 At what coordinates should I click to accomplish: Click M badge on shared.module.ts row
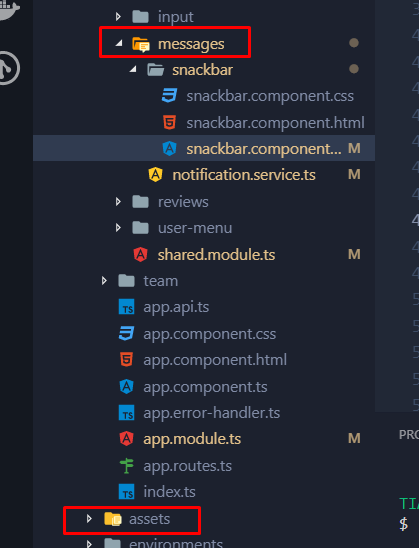pyautogui.click(x=354, y=254)
